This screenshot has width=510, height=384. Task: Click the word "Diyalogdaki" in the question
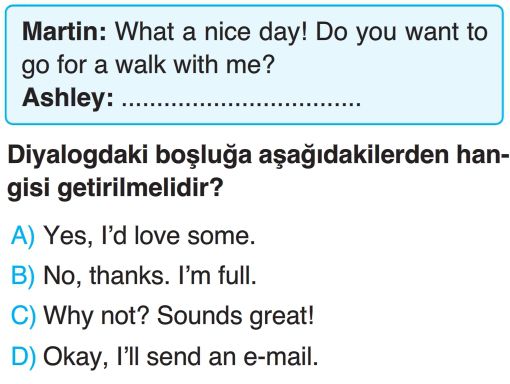point(77,156)
